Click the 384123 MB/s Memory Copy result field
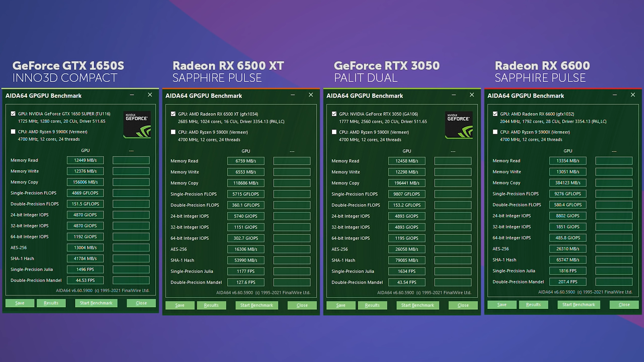 [x=568, y=183]
